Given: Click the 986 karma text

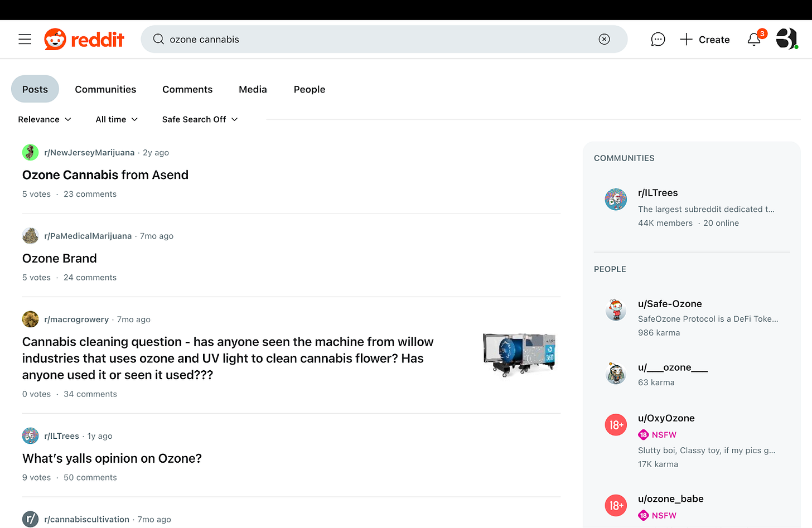Looking at the screenshot, I should pos(659,333).
